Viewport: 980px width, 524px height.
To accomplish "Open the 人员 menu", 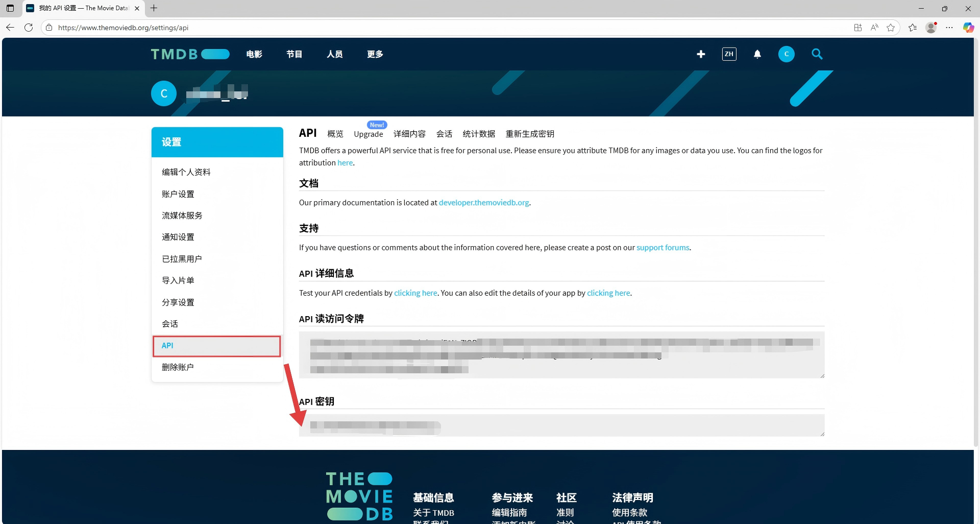I will [335, 54].
